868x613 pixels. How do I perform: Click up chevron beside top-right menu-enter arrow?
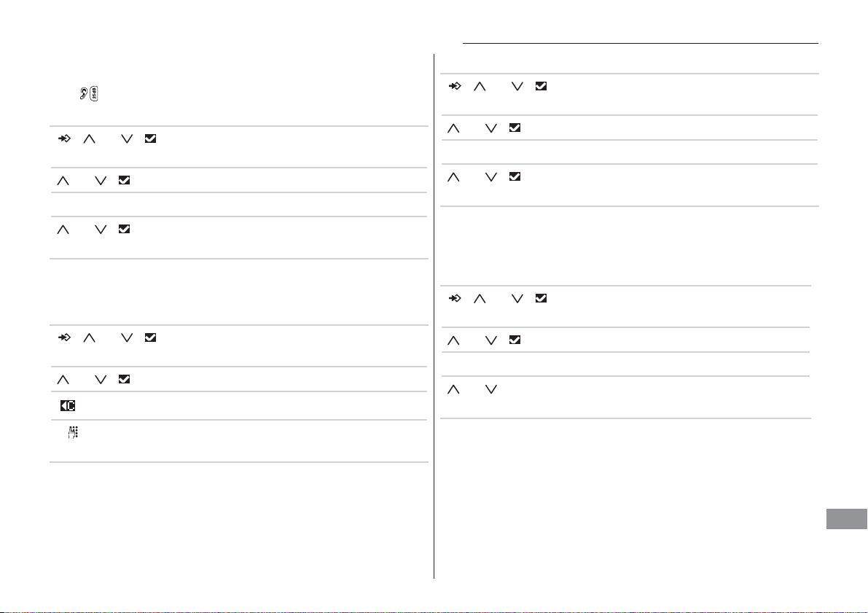pyautogui.click(x=480, y=87)
